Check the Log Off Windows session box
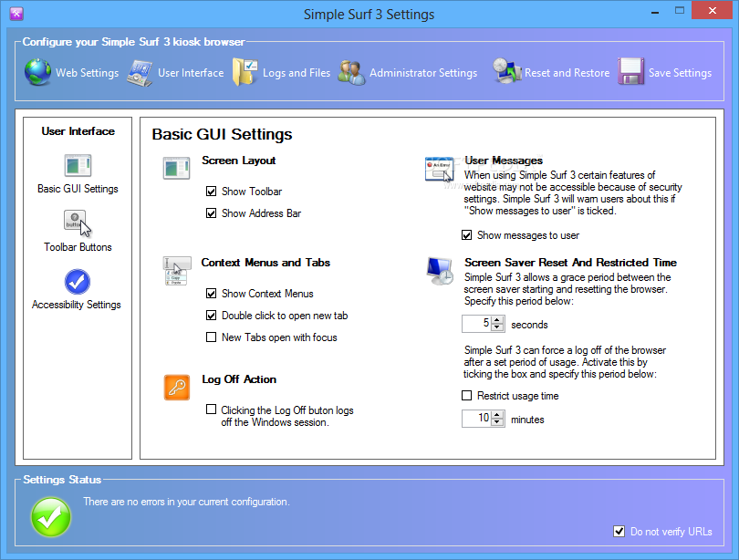The width and height of the screenshot is (739, 560). click(211, 410)
